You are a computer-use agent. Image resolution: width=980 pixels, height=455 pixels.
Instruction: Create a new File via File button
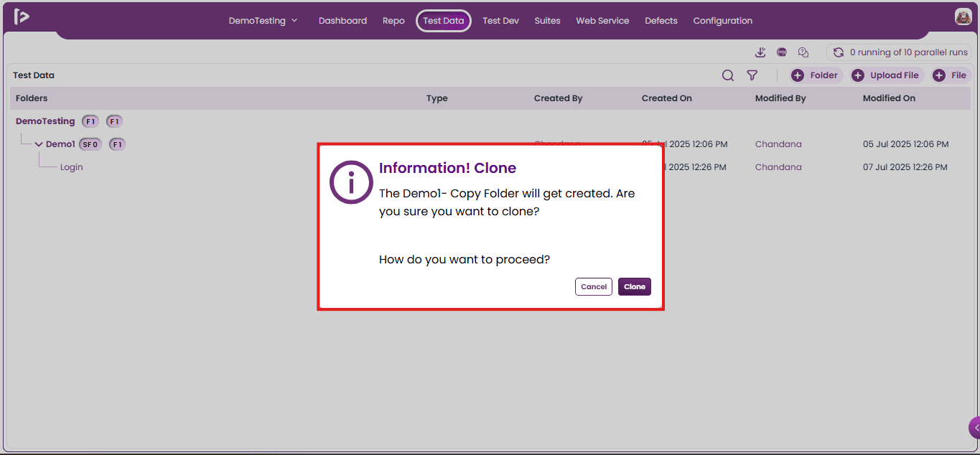click(951, 75)
